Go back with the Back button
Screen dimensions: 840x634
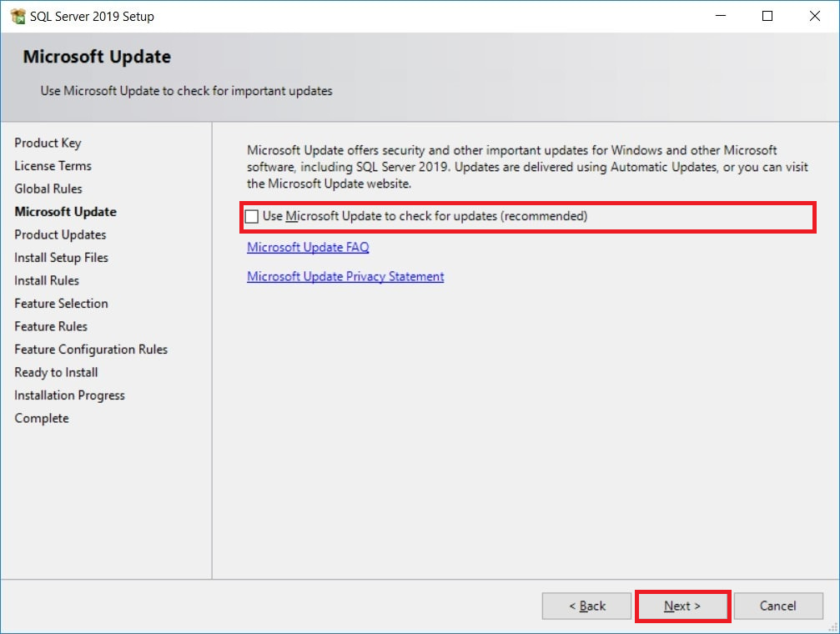587,606
